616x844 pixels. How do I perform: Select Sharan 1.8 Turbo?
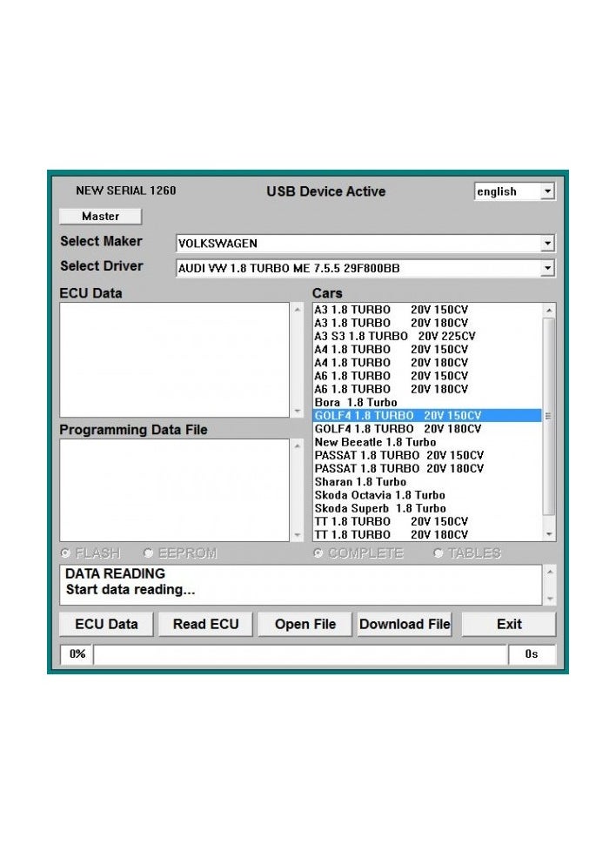(x=427, y=482)
